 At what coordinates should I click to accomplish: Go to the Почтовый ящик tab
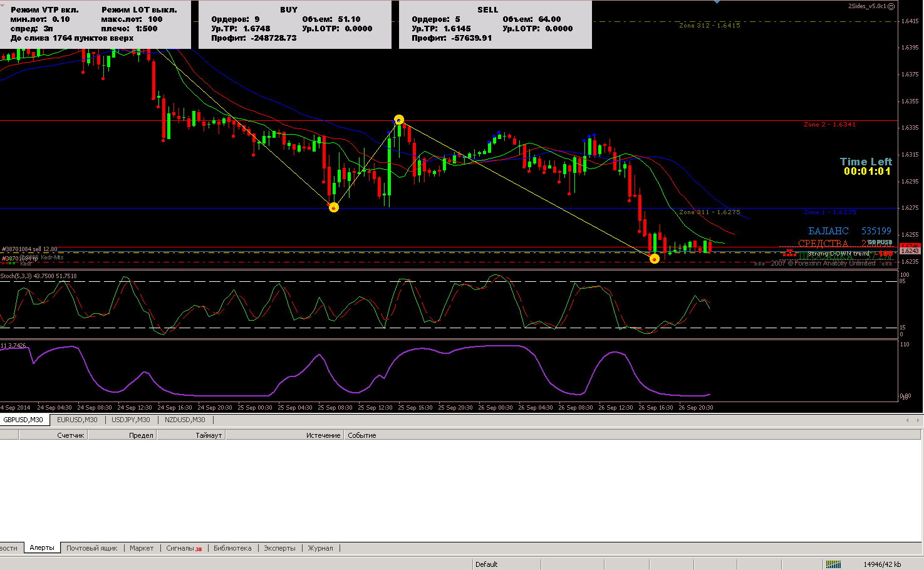(x=92, y=548)
